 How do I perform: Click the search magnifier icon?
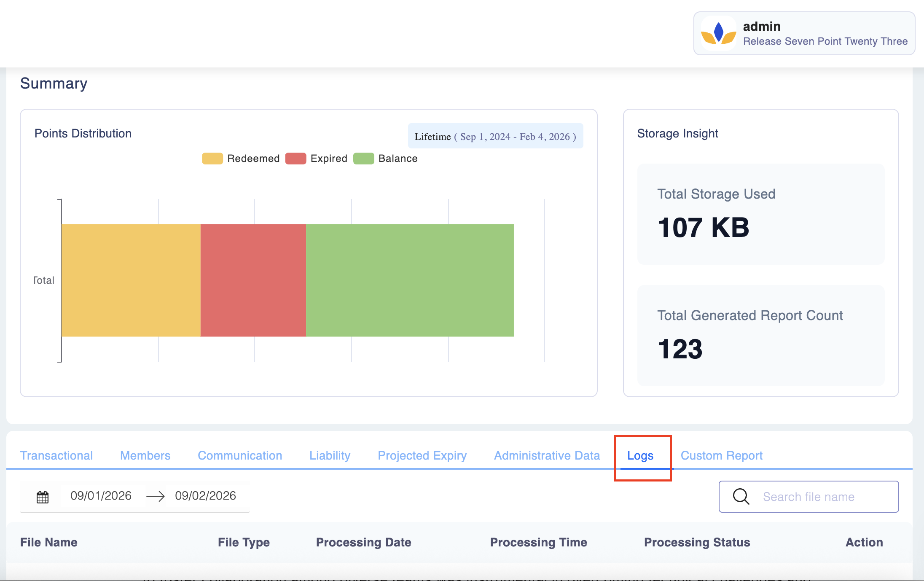pyautogui.click(x=741, y=496)
